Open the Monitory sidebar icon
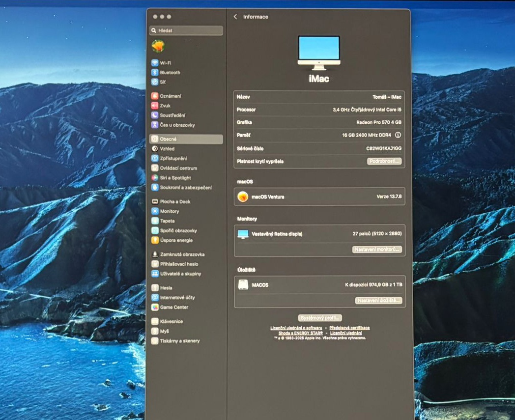The width and height of the screenshot is (515, 420). [x=155, y=211]
